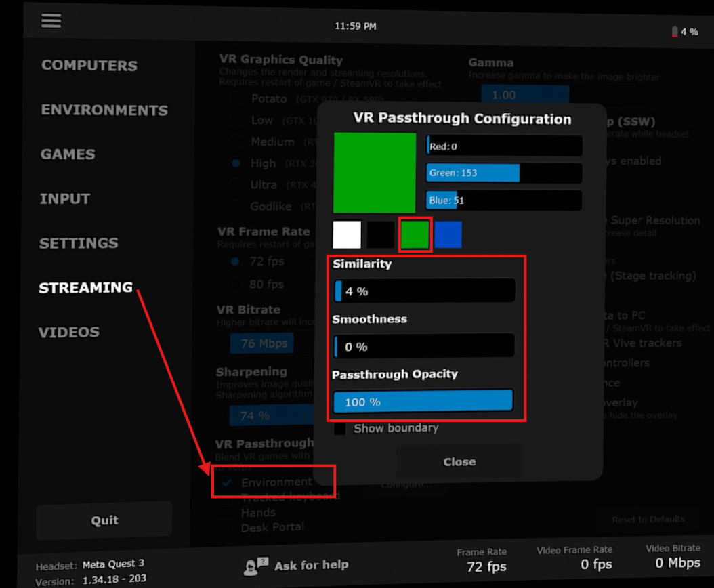The height and width of the screenshot is (588, 714).
Task: Enable the Desk Portal checkbox
Action: tap(226, 528)
